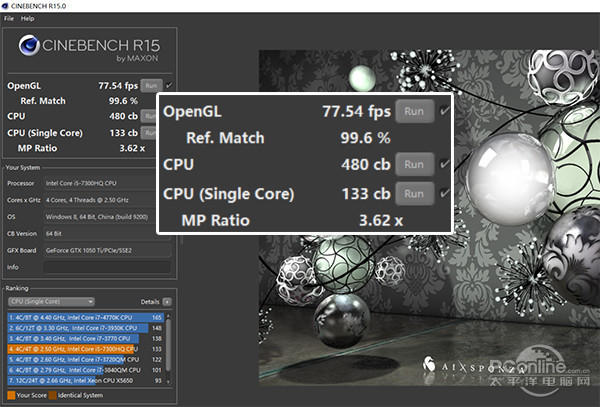Select ranking row 5 Intel Core i7-3720QM
This screenshot has width=600, height=407.
(x=86, y=359)
